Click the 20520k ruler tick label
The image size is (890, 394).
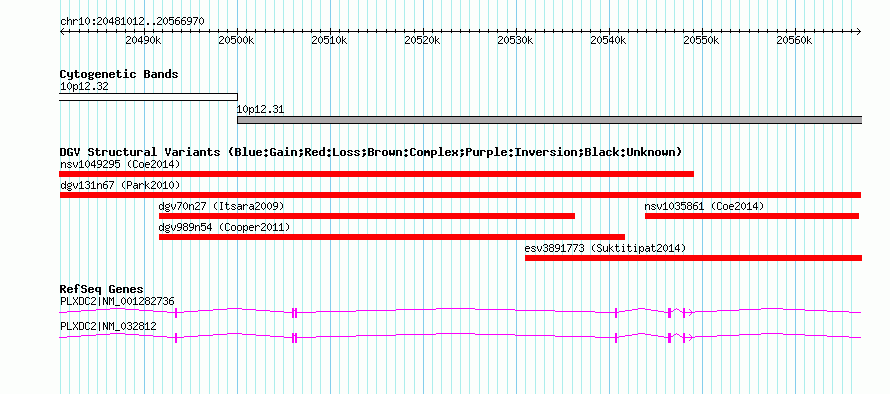tap(423, 40)
